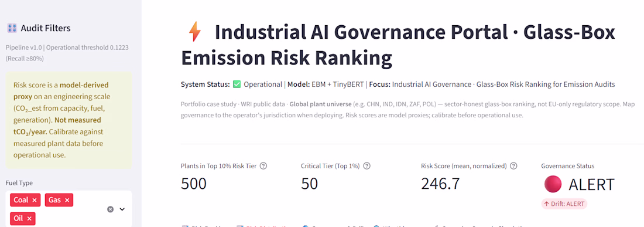Clear all fuel types with the circular X icon
This screenshot has width=644, height=227.
pos(110,209)
